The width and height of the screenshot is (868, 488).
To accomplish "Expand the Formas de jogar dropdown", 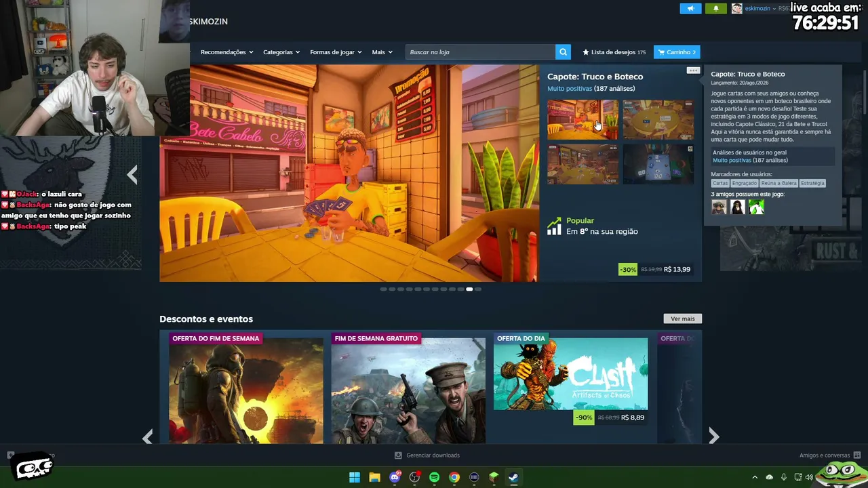I will [x=336, y=52].
